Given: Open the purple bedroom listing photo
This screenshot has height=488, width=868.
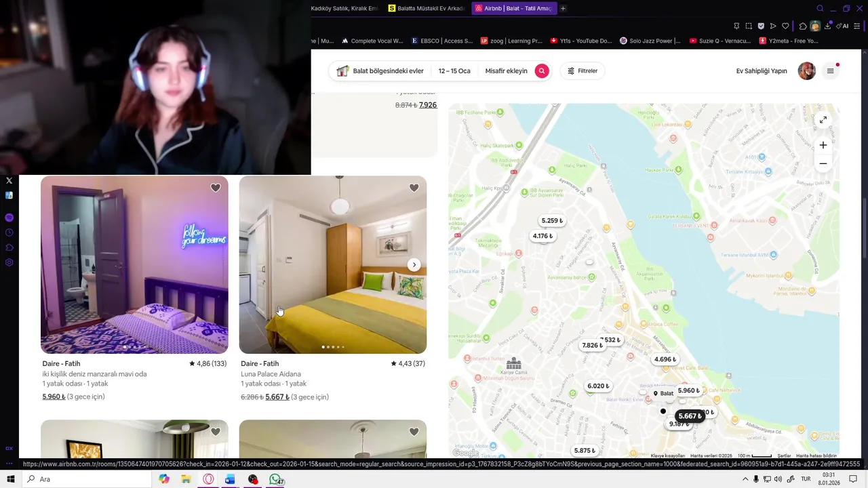Looking at the screenshot, I should tap(134, 265).
